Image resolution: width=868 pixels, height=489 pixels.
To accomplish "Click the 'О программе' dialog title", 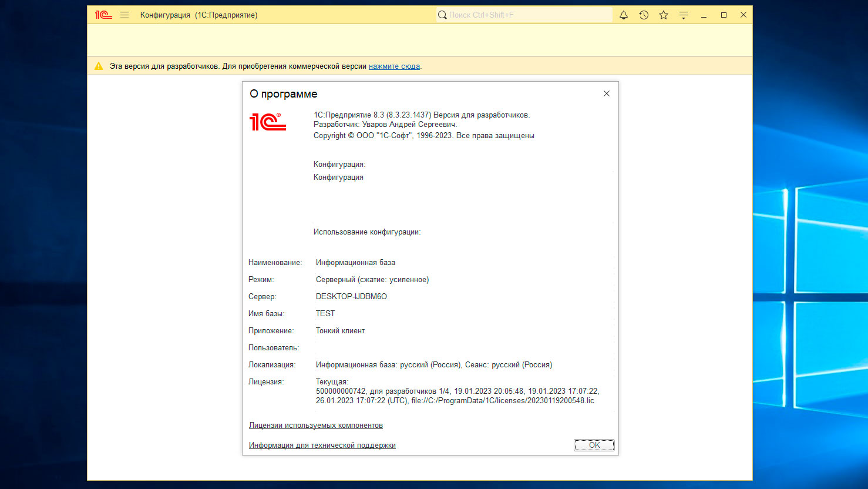I will click(284, 94).
